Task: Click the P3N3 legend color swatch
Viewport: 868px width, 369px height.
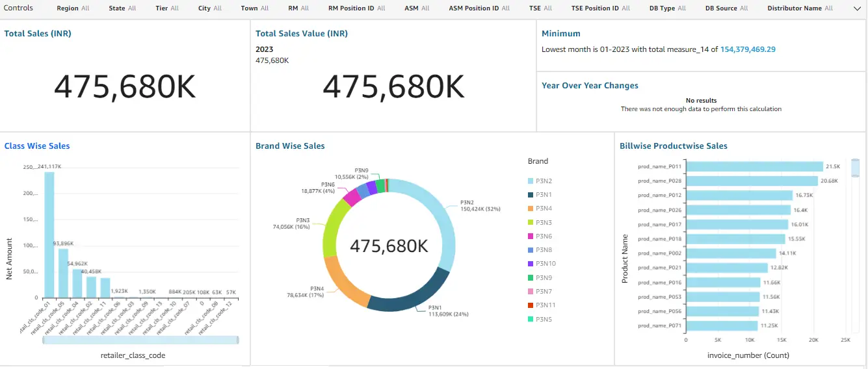Action: [x=531, y=223]
